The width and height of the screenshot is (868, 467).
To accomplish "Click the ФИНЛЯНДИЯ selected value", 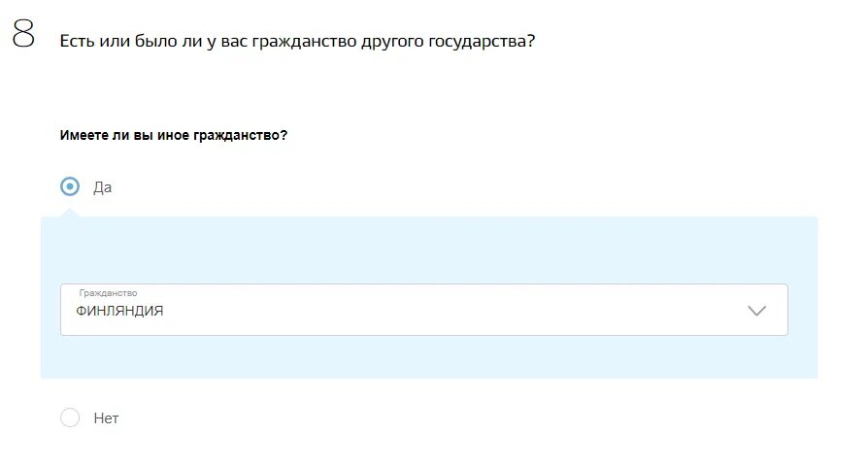I will tap(119, 311).
